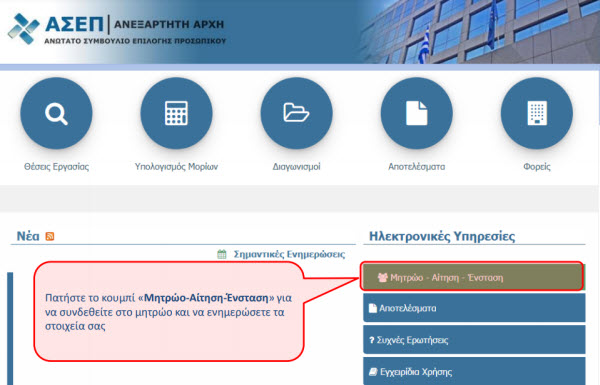This screenshot has width=600, height=385.
Task: Click the magnifier icon for Θέσεις Εργασίας
Action: (x=56, y=113)
